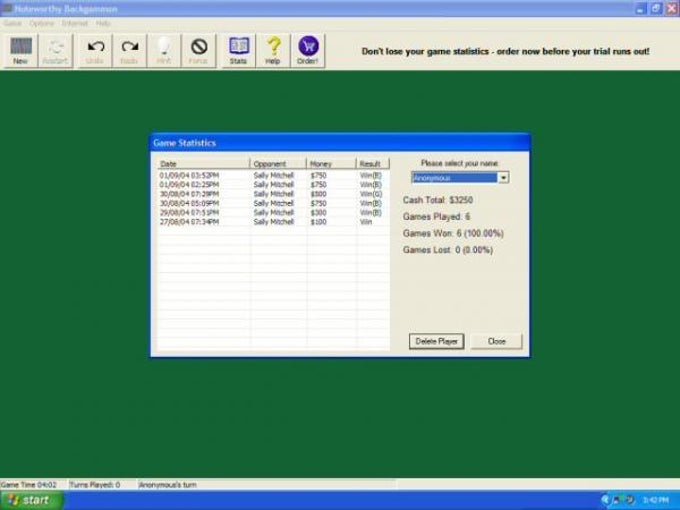This screenshot has width=680, height=510.
Task: Click the Cash Total: $3250 text
Action: pos(438,200)
